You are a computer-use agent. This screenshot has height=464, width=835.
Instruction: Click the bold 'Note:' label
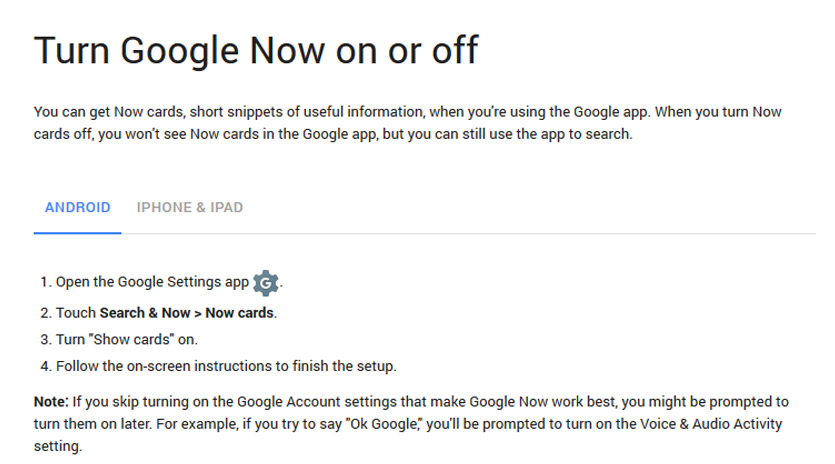pyautogui.click(x=51, y=402)
